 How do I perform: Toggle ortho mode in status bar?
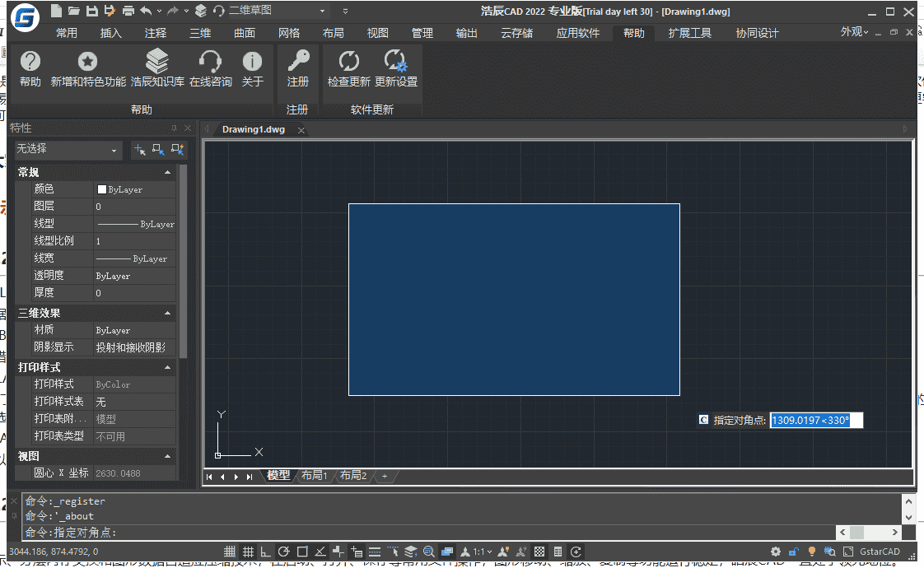coord(265,552)
